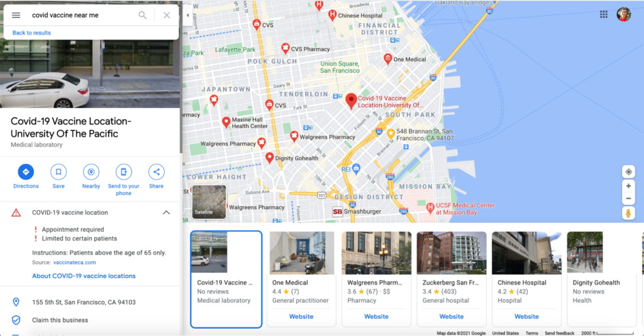This screenshot has width=644, height=336.
Task: Open the hamburger menu in search bar
Action: [16, 15]
